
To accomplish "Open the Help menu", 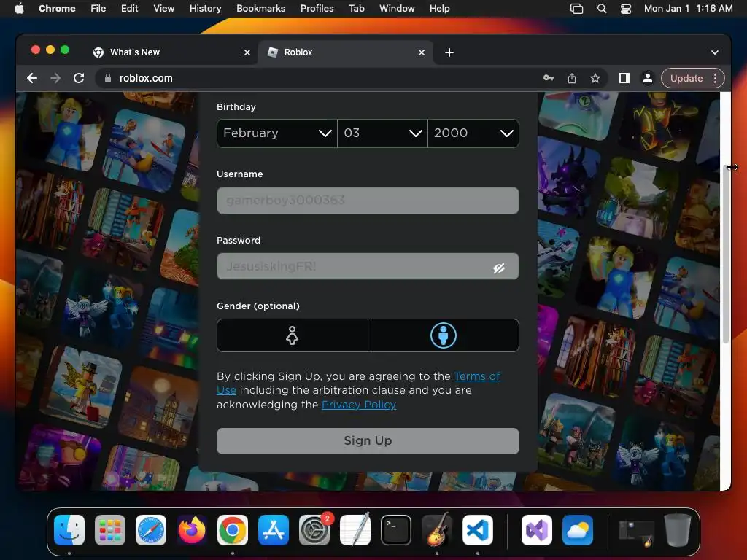I will (439, 9).
